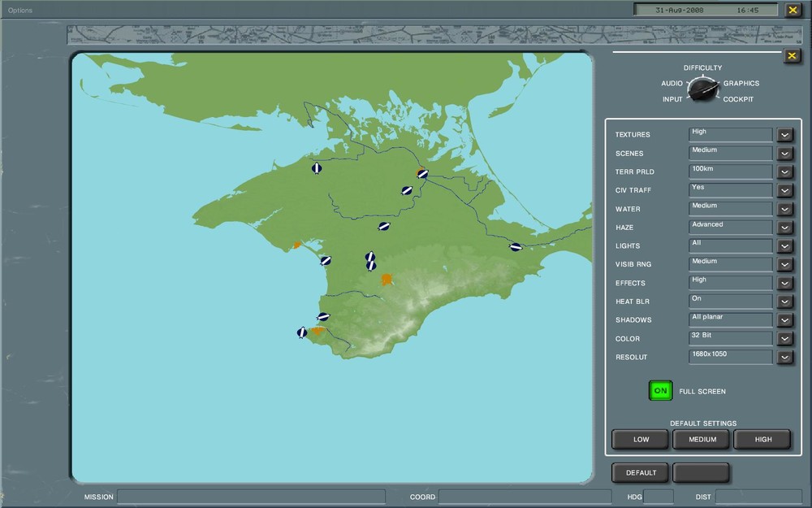Turn the options category selector knob

click(x=702, y=89)
